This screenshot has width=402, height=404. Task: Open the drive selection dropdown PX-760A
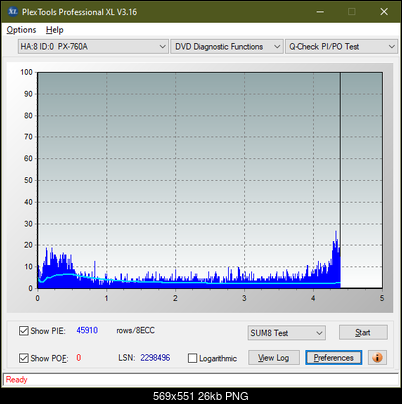pyautogui.click(x=92, y=46)
